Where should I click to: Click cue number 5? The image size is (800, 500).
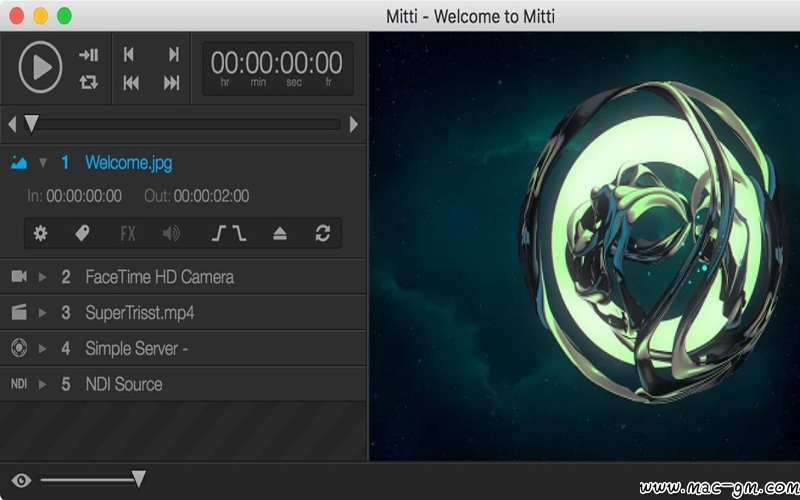[66, 384]
